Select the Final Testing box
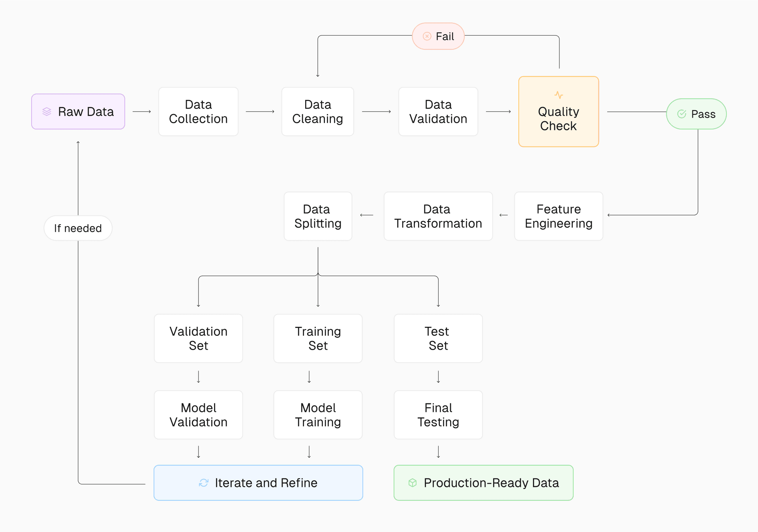The height and width of the screenshot is (532, 758). [438, 415]
